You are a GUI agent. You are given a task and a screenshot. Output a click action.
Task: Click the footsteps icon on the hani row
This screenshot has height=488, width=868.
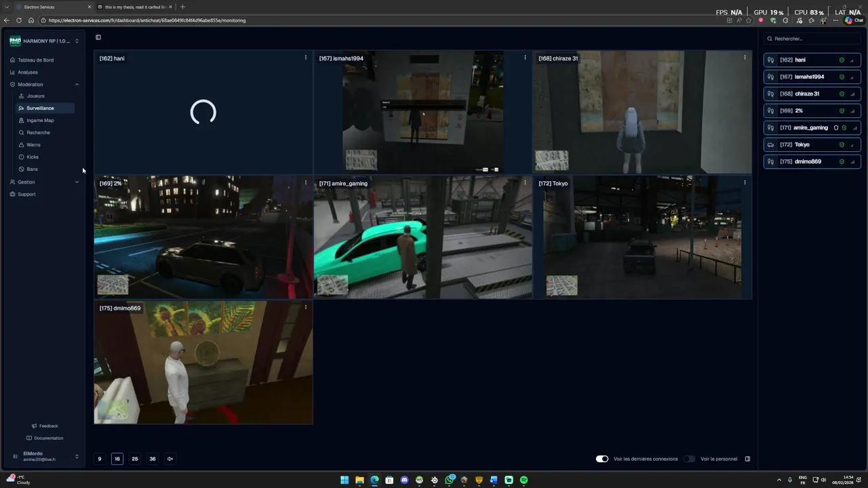coord(770,60)
